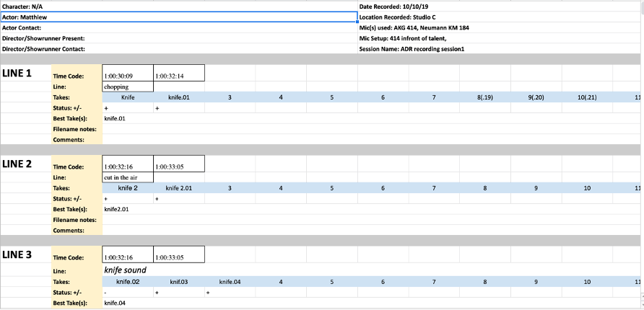Select take '9(.20)' in Line 1

click(x=536, y=97)
